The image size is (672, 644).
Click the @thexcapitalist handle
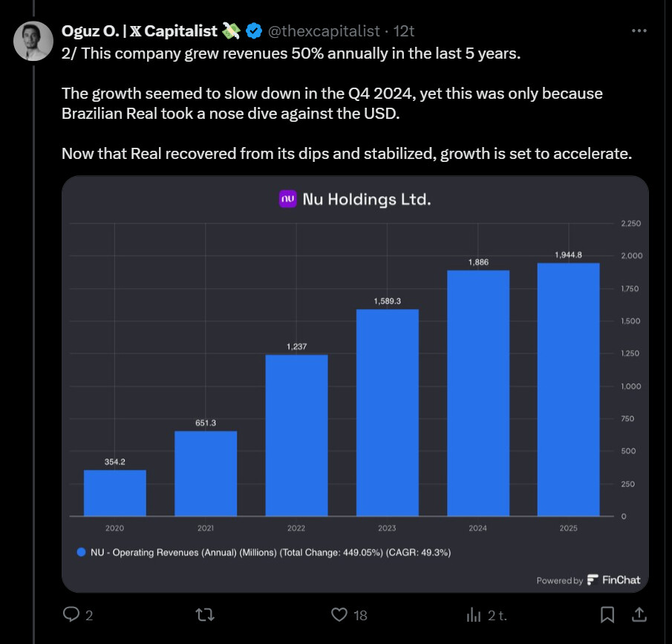323,30
